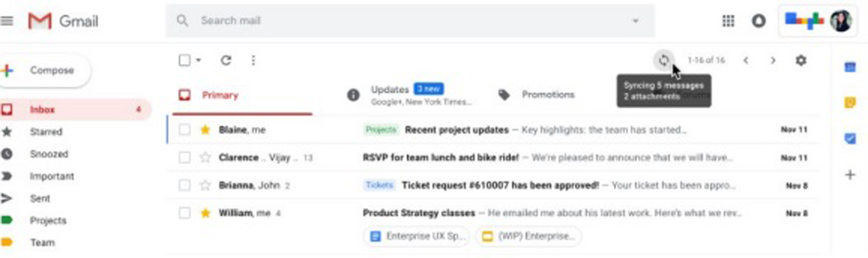The width and height of the screenshot is (868, 258).
Task: Expand the select-all dropdown arrow
Action: (x=198, y=60)
